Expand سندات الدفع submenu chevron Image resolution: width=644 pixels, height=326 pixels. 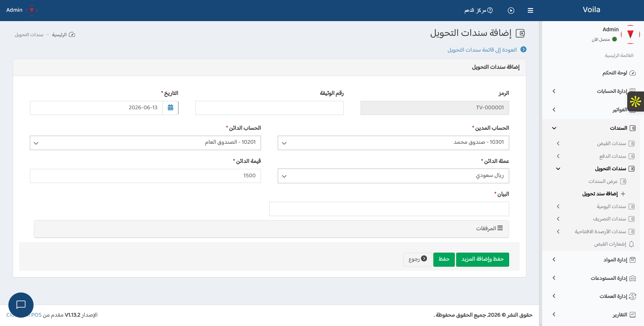click(x=558, y=156)
